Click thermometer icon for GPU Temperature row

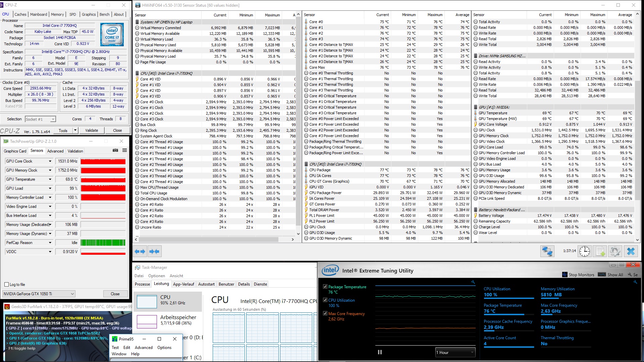(x=476, y=113)
